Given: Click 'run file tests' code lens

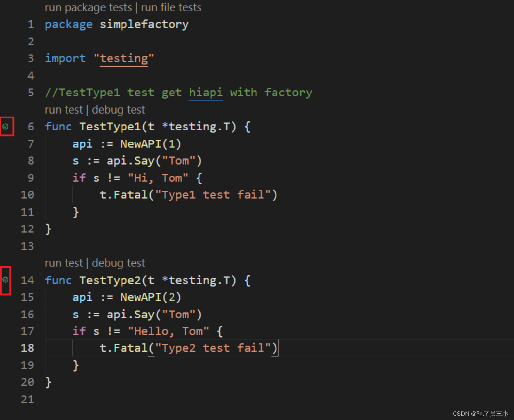Looking at the screenshot, I should 171,7.
